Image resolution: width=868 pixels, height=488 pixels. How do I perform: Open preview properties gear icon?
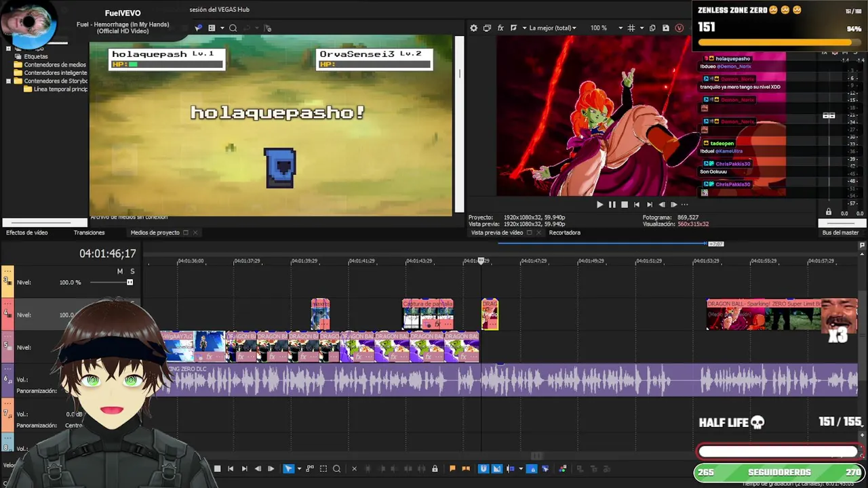473,28
